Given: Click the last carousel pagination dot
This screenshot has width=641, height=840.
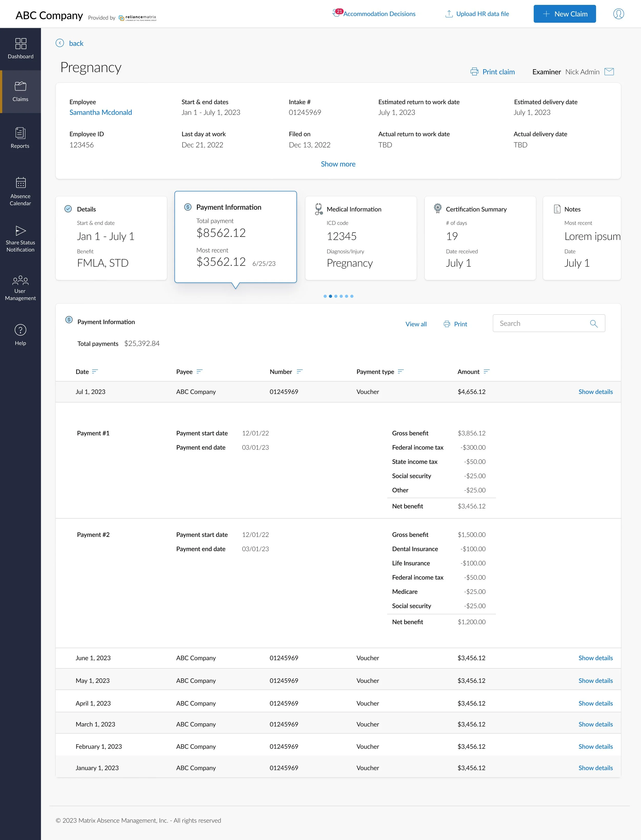Looking at the screenshot, I should [352, 296].
